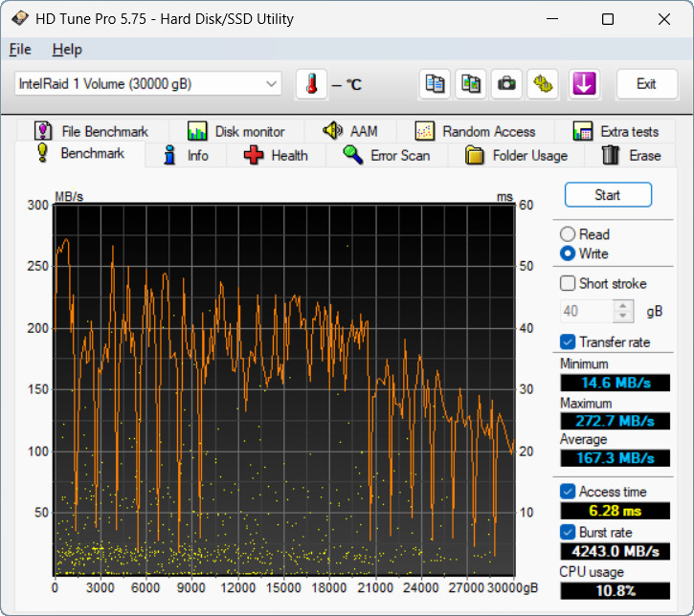Click the 10.8% CPU usage value
Screen dimensions: 694x616
[x=615, y=590]
